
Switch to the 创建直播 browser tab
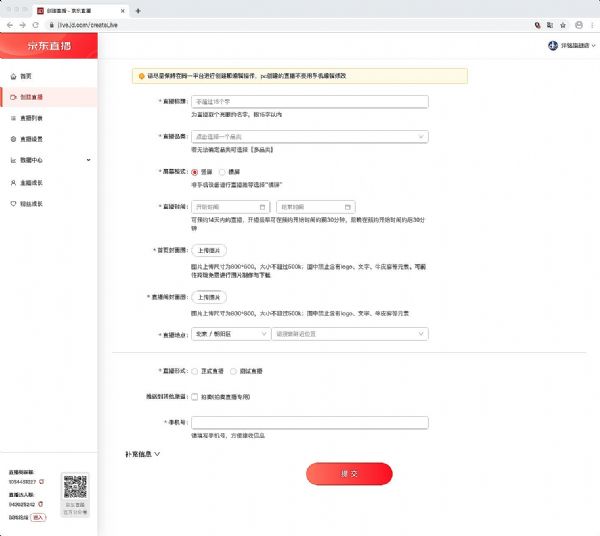click(85, 9)
